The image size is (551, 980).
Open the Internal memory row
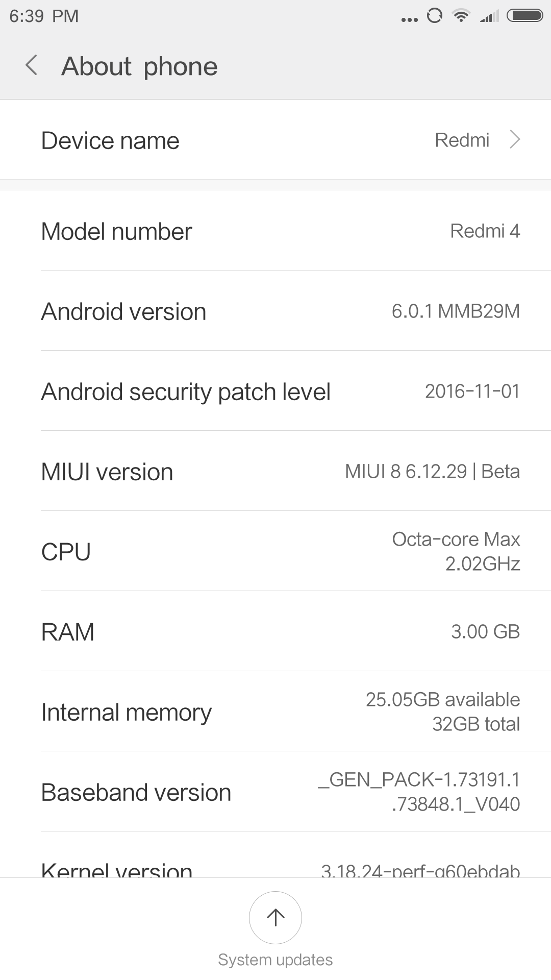[x=275, y=712]
